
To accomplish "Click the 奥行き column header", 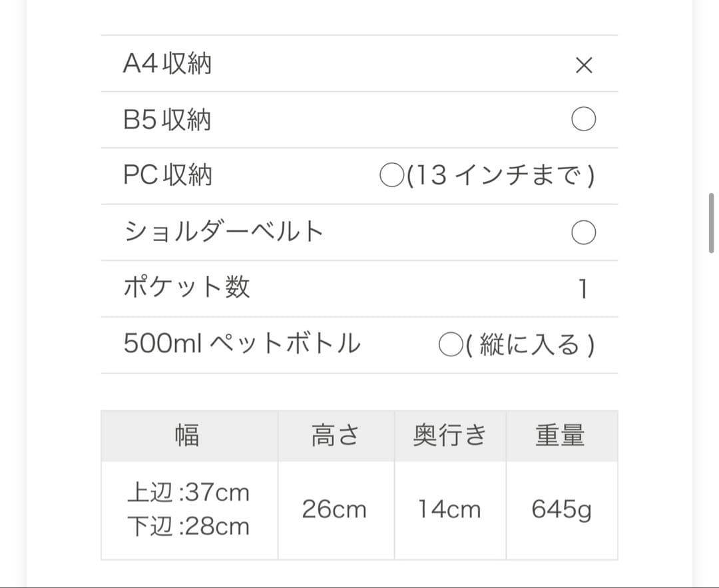I will [449, 436].
